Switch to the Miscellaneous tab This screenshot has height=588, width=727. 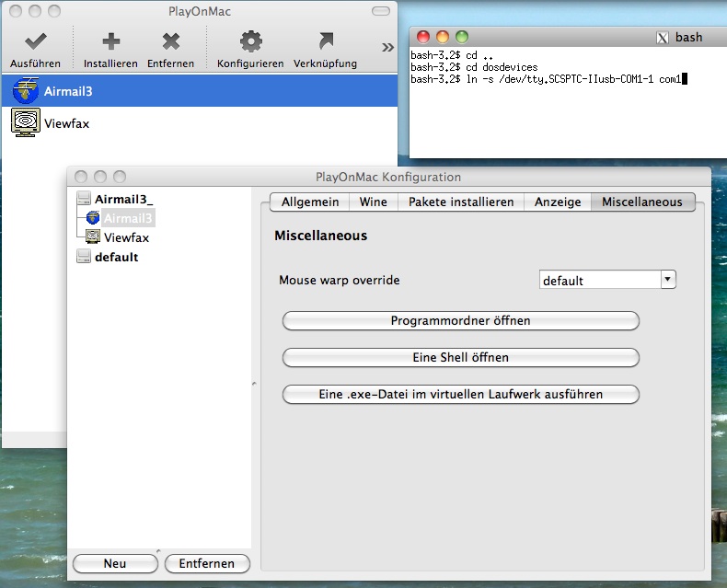point(642,202)
